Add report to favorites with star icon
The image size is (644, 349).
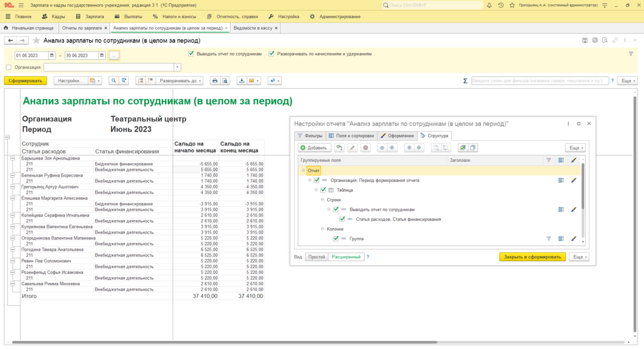click(x=36, y=40)
